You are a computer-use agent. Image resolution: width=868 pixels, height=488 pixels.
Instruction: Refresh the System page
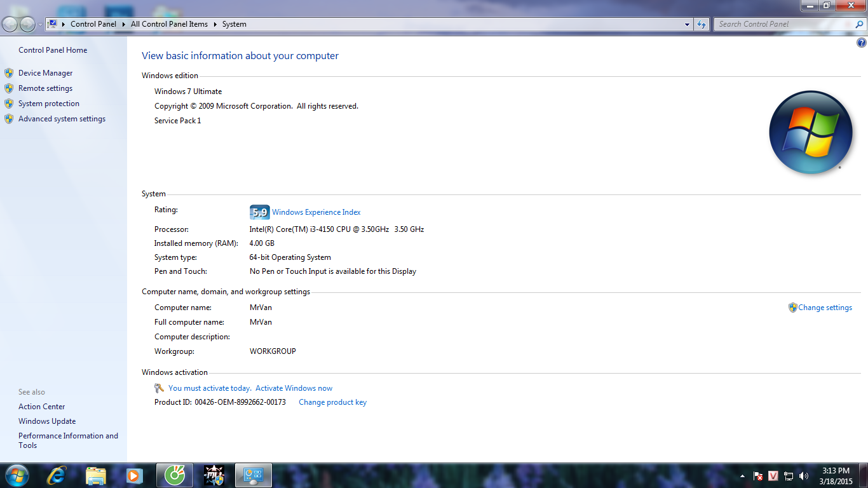click(702, 24)
